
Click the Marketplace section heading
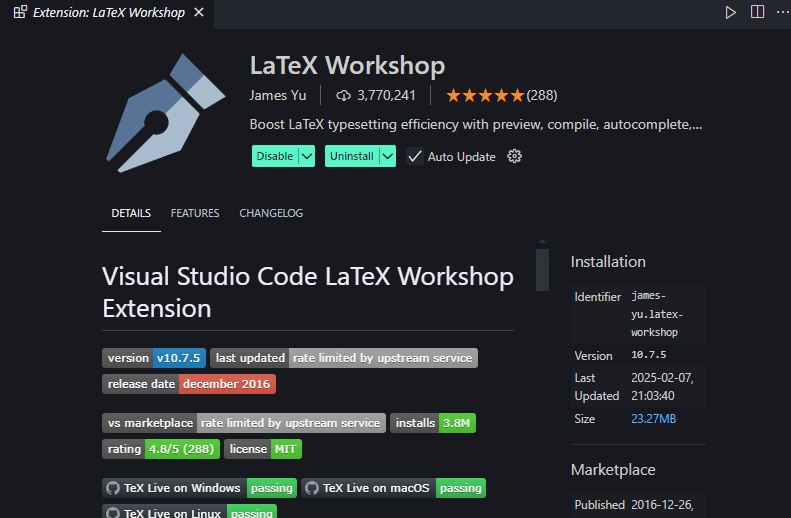(x=613, y=470)
